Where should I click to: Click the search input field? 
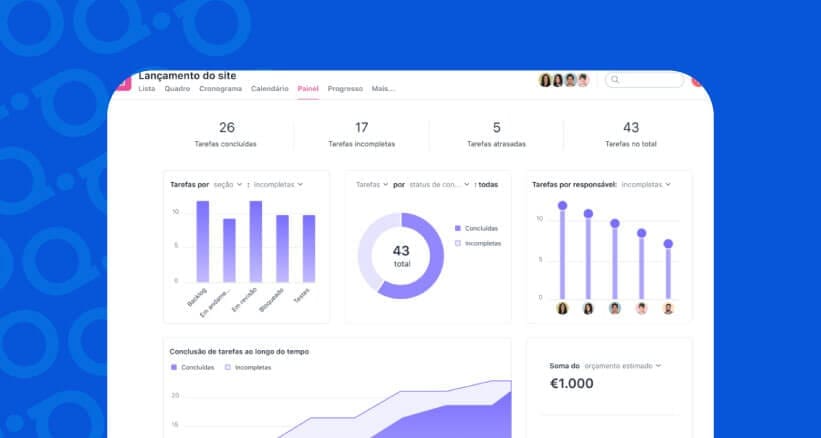[x=650, y=80]
